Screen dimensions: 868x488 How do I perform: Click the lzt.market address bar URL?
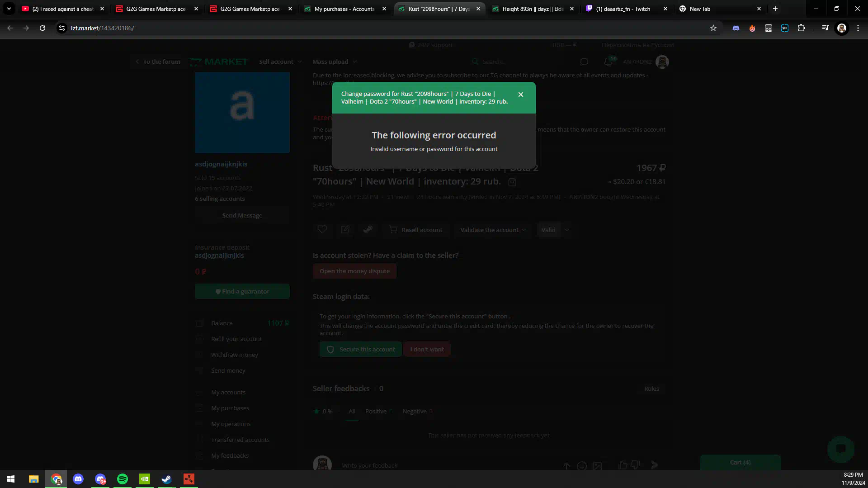click(103, 28)
